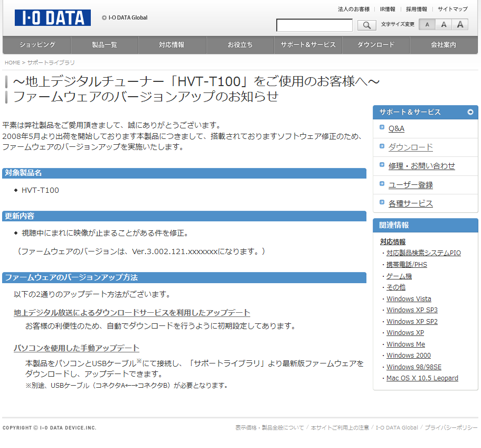Click the search magnifier button
The width and height of the screenshot is (481, 448).
coord(367,25)
